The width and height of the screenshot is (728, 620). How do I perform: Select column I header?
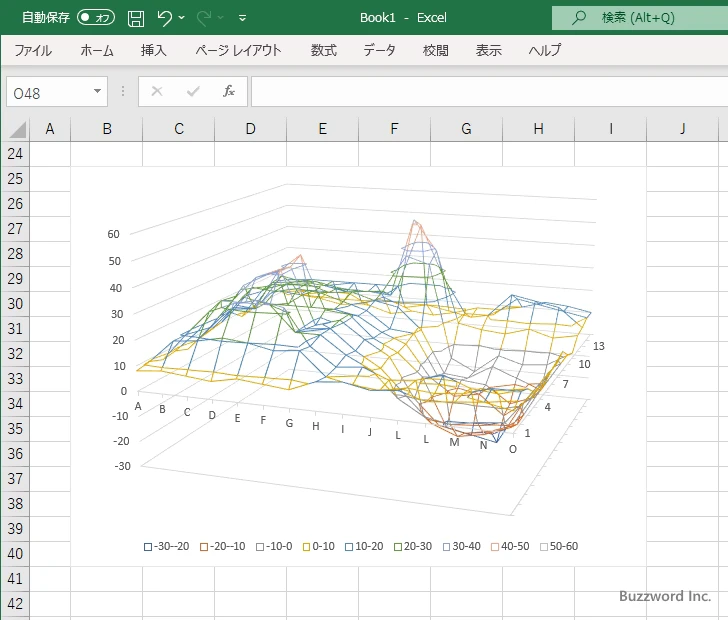point(611,129)
